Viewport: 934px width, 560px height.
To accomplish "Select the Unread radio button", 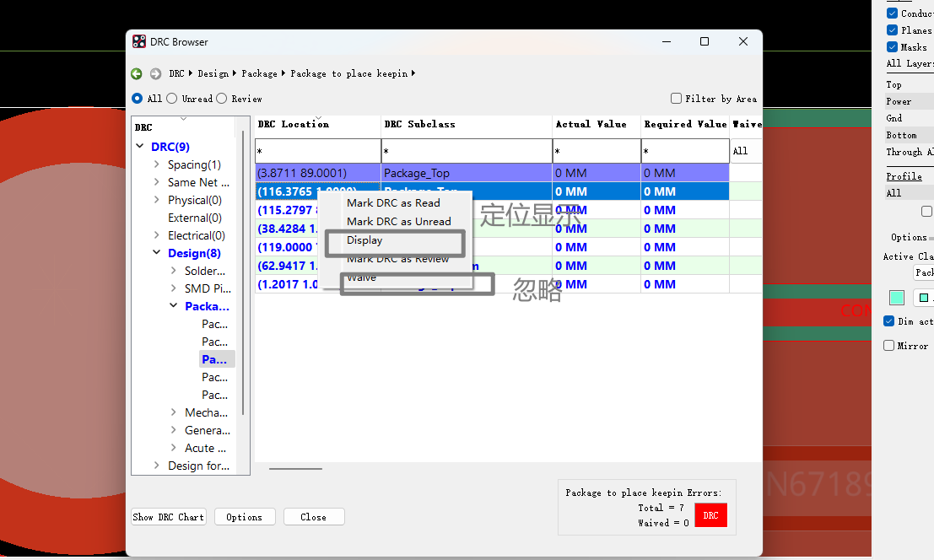I will coord(171,98).
